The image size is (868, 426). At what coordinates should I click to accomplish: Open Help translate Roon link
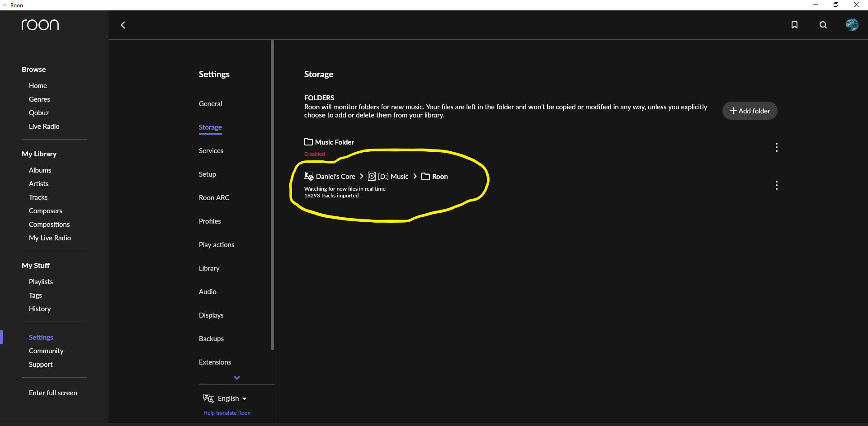[227, 413]
